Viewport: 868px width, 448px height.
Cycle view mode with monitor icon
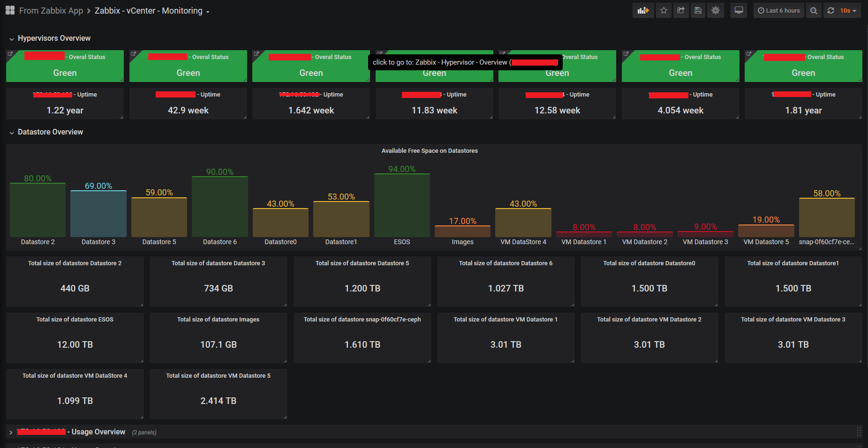pyautogui.click(x=739, y=10)
